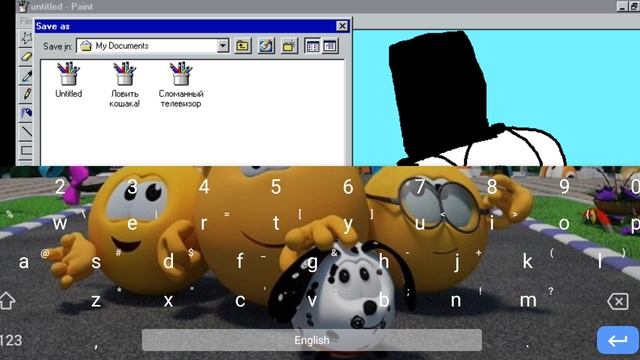Tap the letter v key

pyautogui.click(x=312, y=301)
